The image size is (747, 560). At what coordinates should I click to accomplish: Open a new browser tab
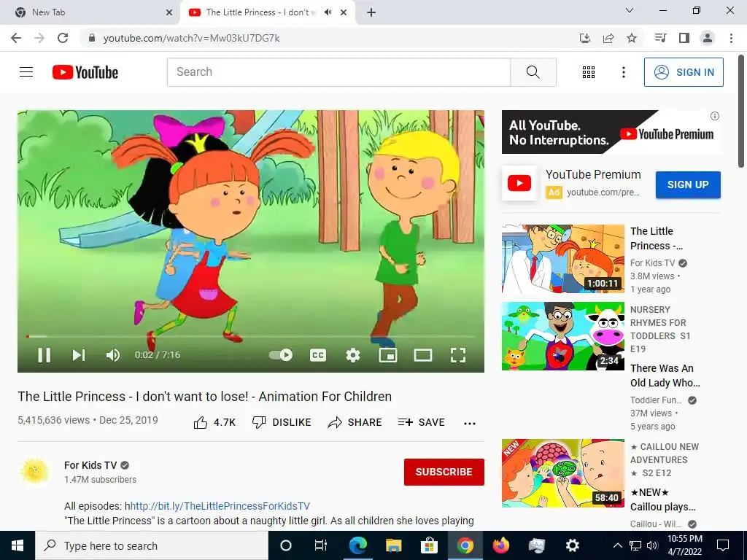tap(371, 12)
